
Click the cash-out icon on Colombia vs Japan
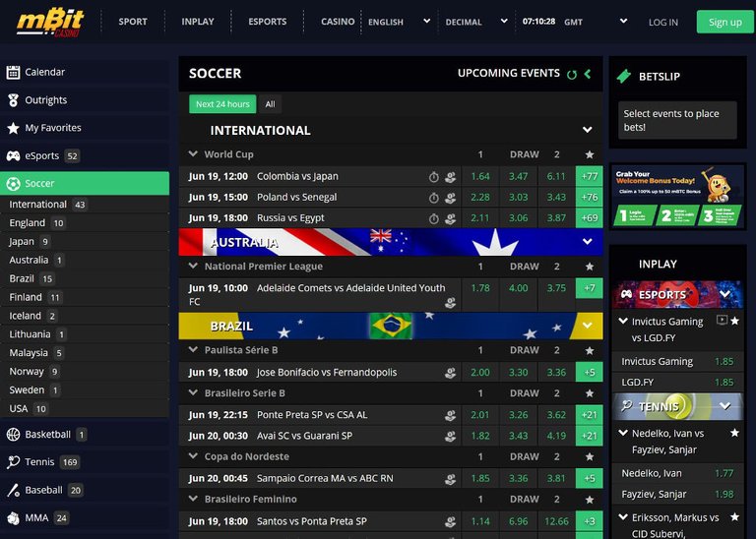(x=450, y=177)
